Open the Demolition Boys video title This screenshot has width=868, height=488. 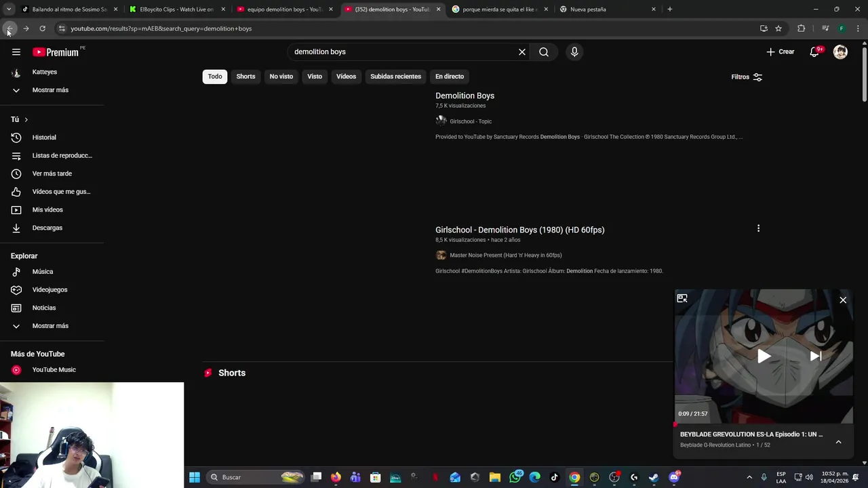coord(465,96)
